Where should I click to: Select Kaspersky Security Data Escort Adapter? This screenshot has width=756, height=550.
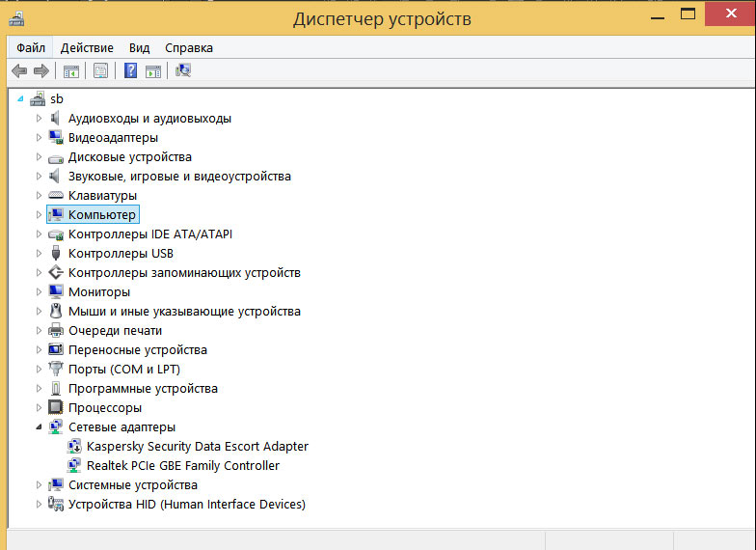click(x=197, y=446)
